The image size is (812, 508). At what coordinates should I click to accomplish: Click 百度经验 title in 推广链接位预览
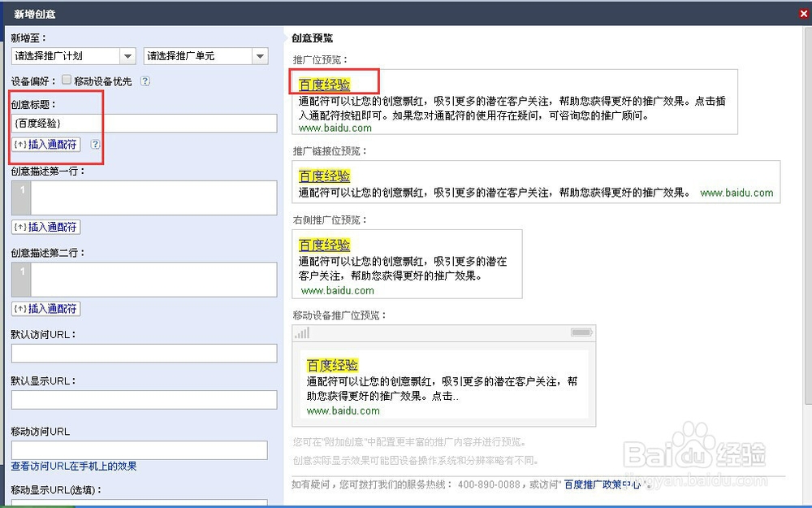[325, 176]
